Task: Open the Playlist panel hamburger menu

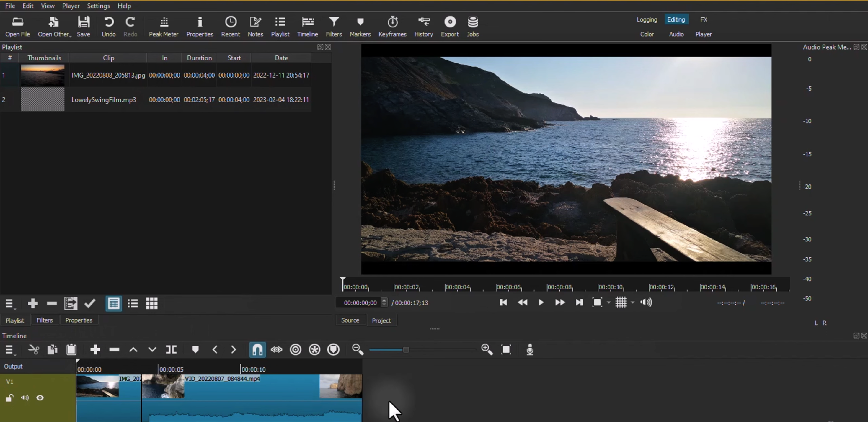Action: [x=9, y=303]
